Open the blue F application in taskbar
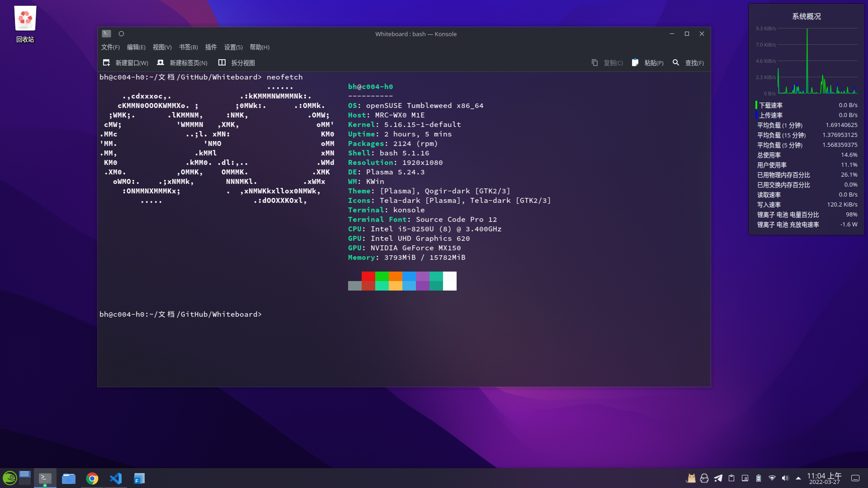This screenshot has width=868, height=488. pyautogui.click(x=139, y=478)
